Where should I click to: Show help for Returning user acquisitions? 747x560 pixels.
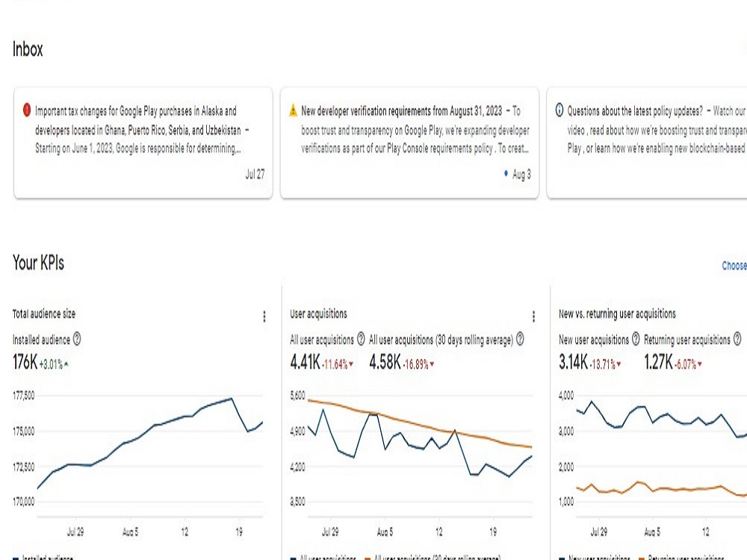coord(737,339)
